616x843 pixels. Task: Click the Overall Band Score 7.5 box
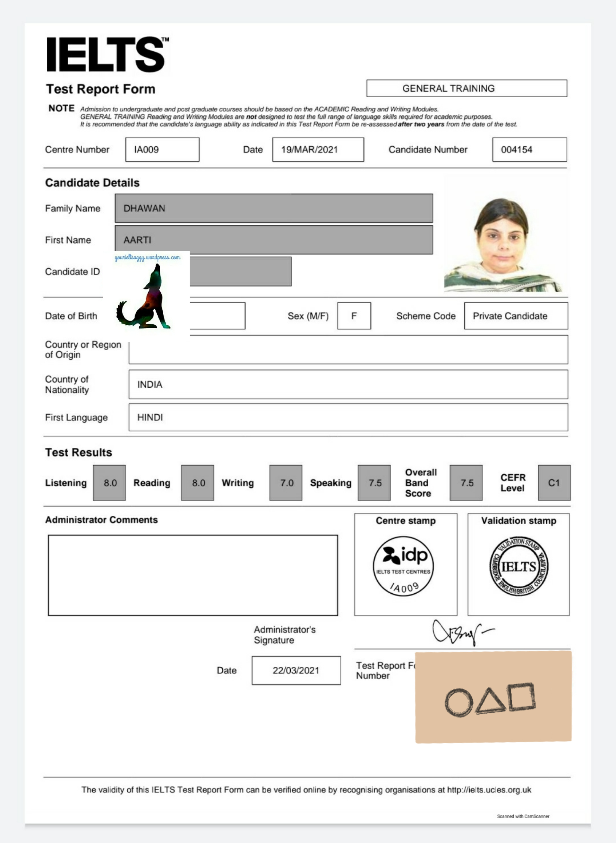(x=466, y=483)
